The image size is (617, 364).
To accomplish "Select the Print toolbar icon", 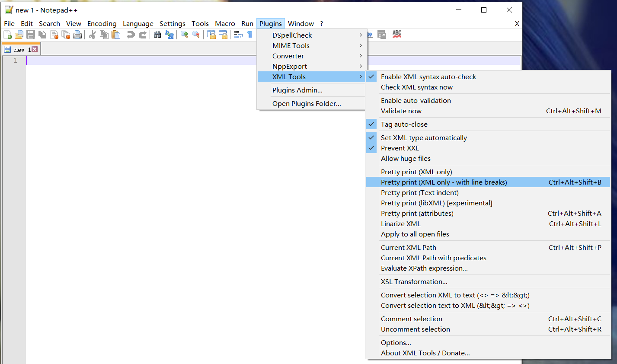I will [x=77, y=34].
